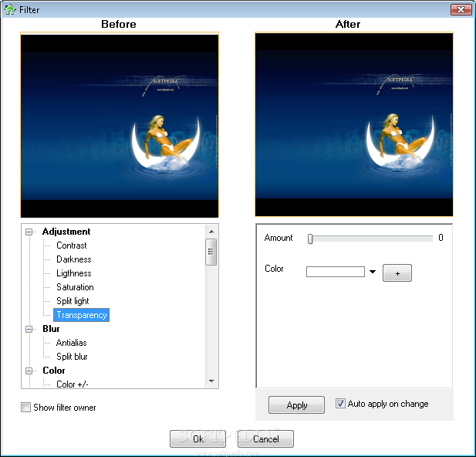Viewport: 476px width, 457px height.
Task: Choose the Ligthness filter
Action: 74,273
